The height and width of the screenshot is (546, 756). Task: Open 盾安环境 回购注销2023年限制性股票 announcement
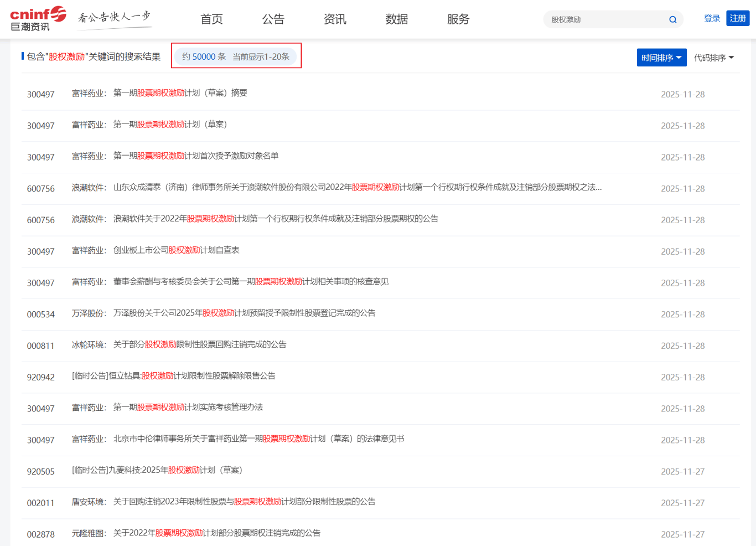[x=244, y=502]
